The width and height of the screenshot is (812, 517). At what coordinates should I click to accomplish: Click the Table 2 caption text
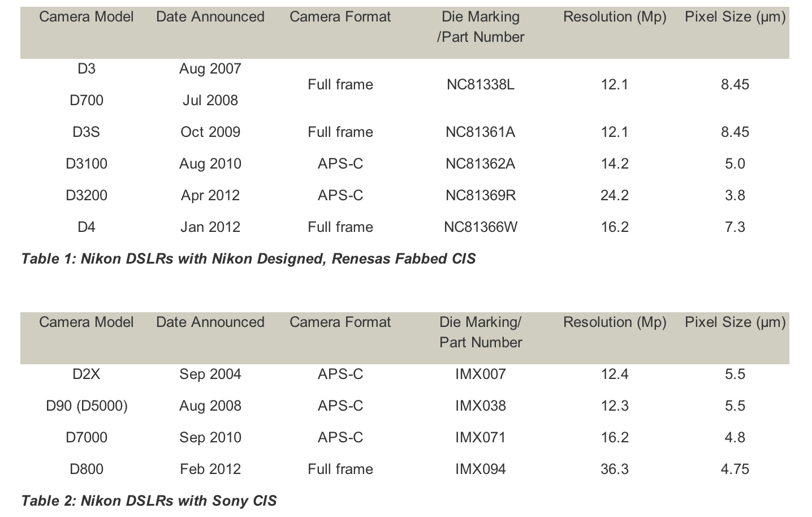pos(149,501)
